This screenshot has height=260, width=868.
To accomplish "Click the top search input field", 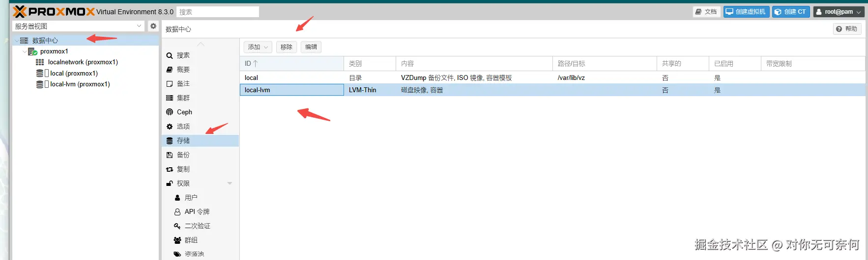I will click(218, 12).
